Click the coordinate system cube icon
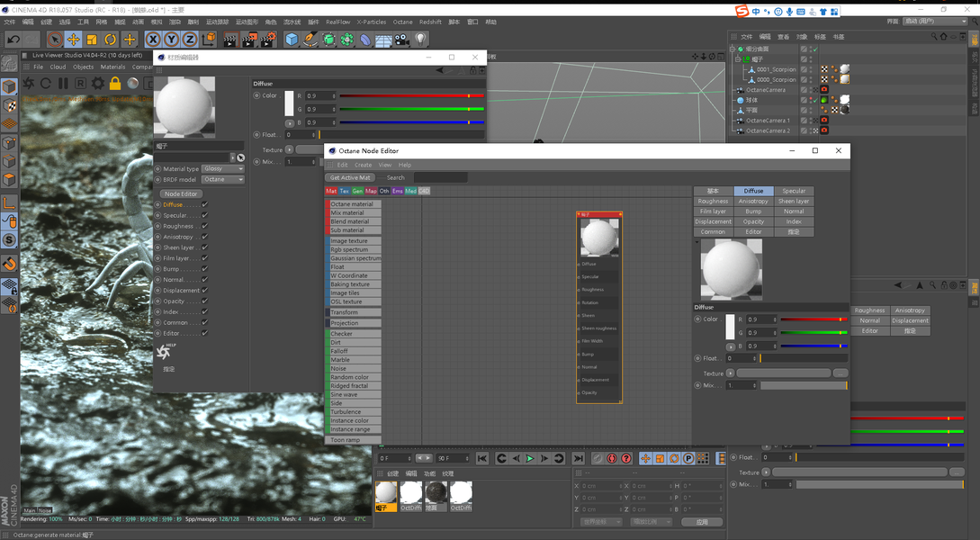This screenshot has width=980, height=540. pos(209,40)
